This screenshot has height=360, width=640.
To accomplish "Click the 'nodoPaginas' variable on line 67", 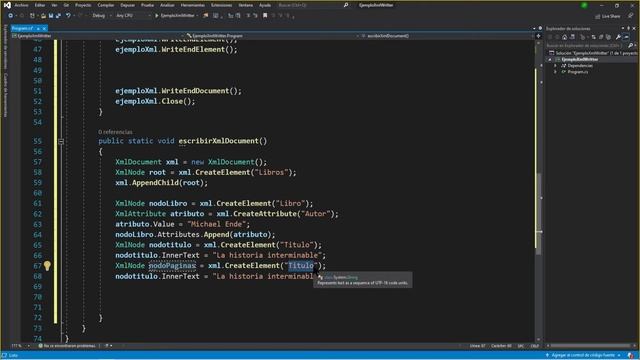I will click(172, 266).
